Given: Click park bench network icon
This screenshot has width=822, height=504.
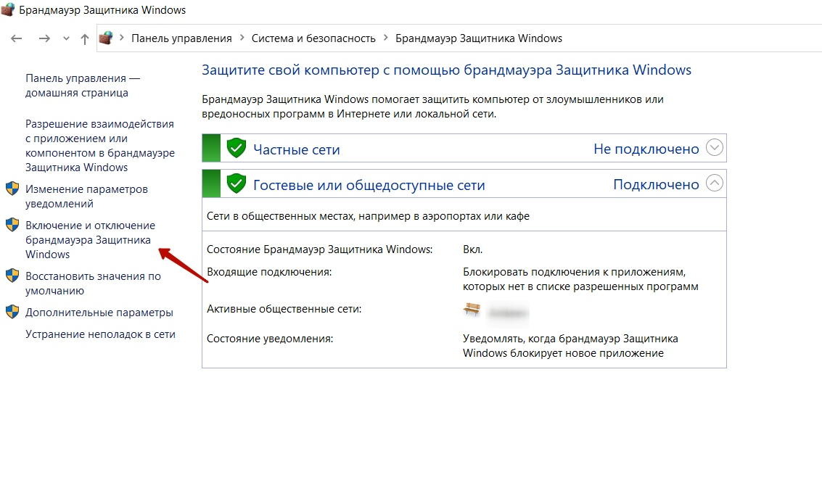Looking at the screenshot, I should click(472, 309).
